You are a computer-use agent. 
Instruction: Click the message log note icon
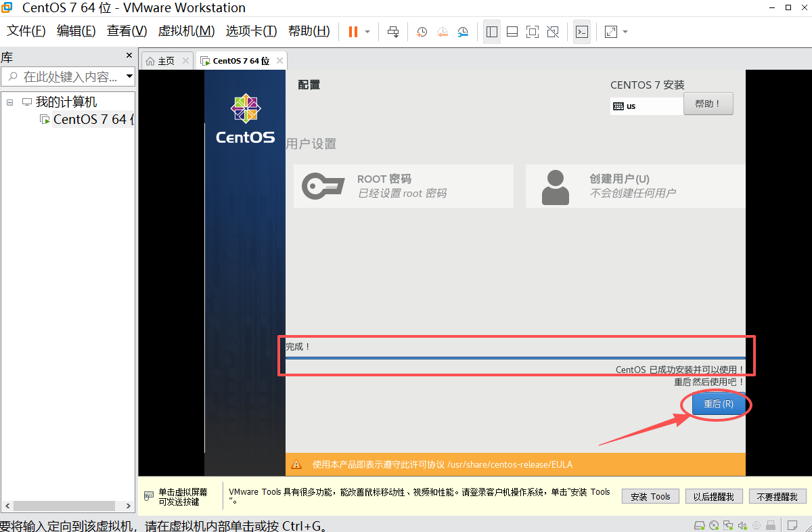(x=792, y=526)
